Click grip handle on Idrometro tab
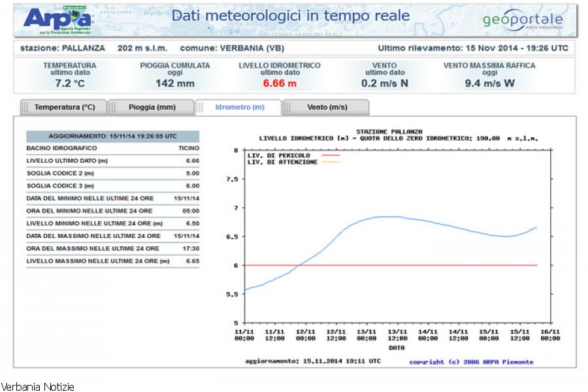 (201, 107)
